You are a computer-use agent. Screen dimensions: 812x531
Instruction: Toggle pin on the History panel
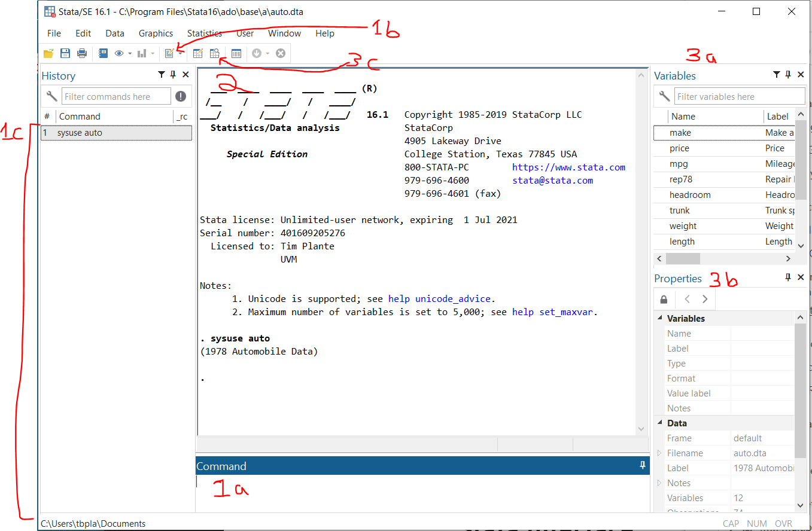click(x=173, y=75)
